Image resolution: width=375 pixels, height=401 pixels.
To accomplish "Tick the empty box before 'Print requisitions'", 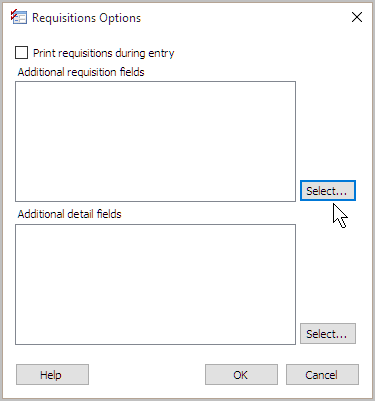I will click(x=21, y=53).
